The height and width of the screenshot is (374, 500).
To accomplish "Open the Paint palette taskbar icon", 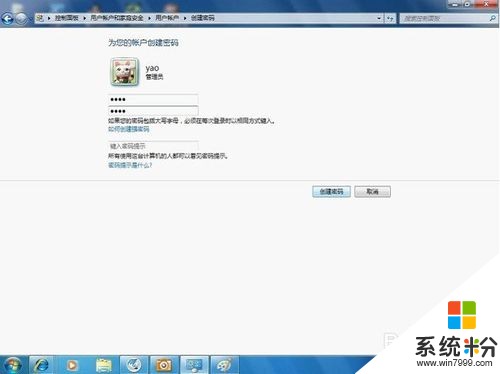I will [x=225, y=365].
